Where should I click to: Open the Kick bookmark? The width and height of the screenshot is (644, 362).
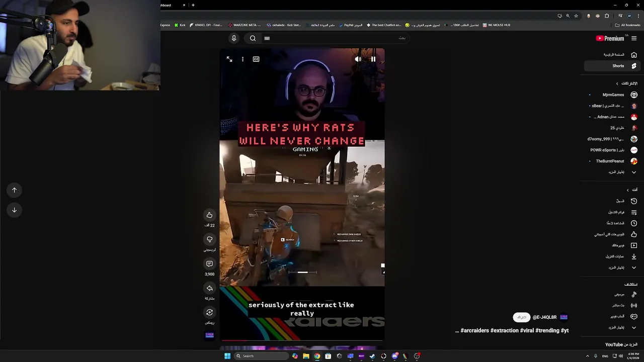click(x=180, y=25)
